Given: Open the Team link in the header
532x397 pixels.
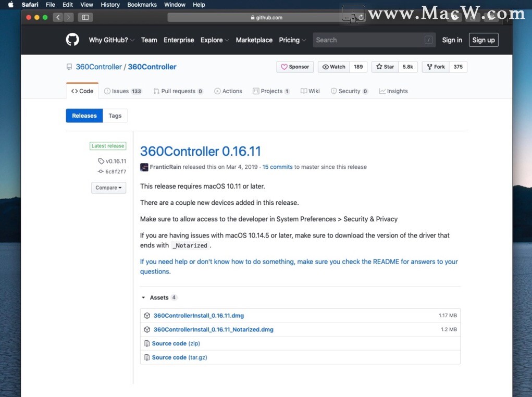Looking at the screenshot, I should click(149, 40).
